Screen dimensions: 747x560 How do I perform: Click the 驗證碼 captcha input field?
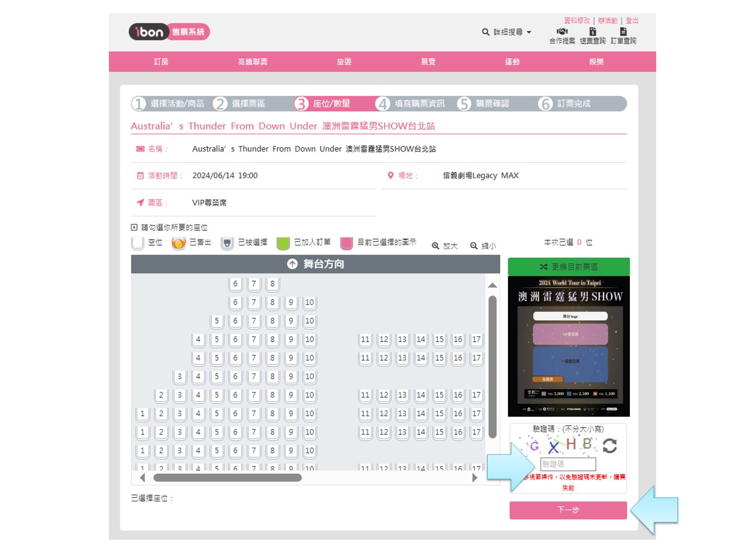[x=568, y=464]
